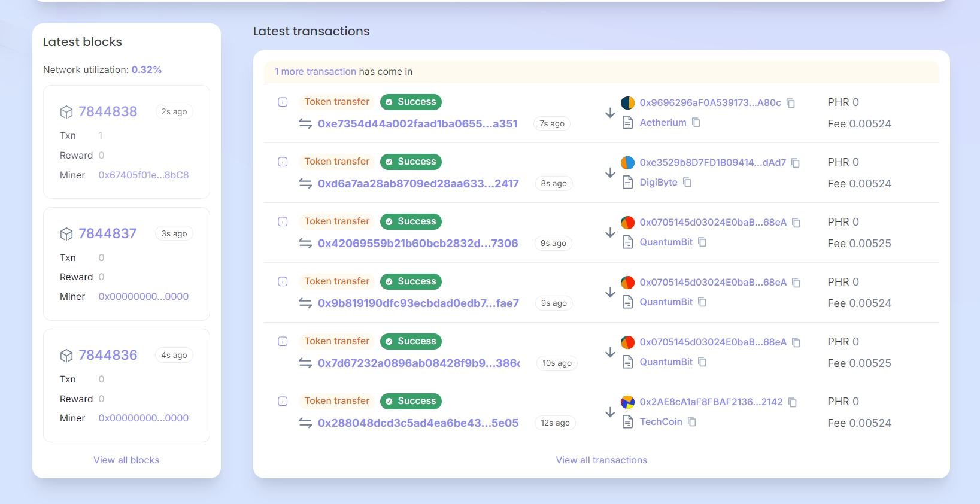Open block 7844836
Viewport: 980px width, 504px height.
pyautogui.click(x=108, y=355)
